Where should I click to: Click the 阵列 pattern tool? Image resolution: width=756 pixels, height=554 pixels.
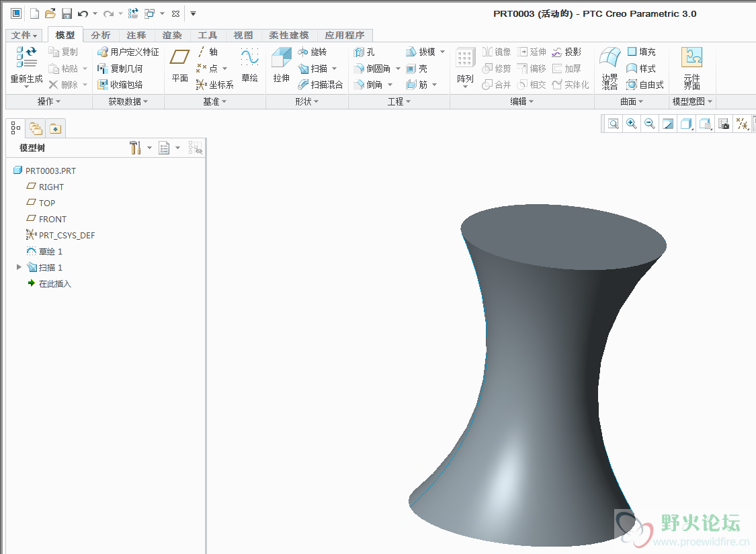[x=465, y=67]
